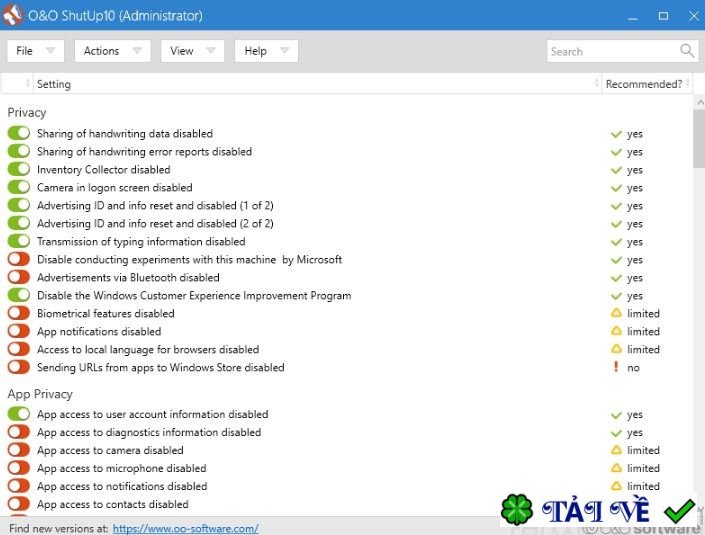Enable App access to microphone disabled switch

point(18,468)
